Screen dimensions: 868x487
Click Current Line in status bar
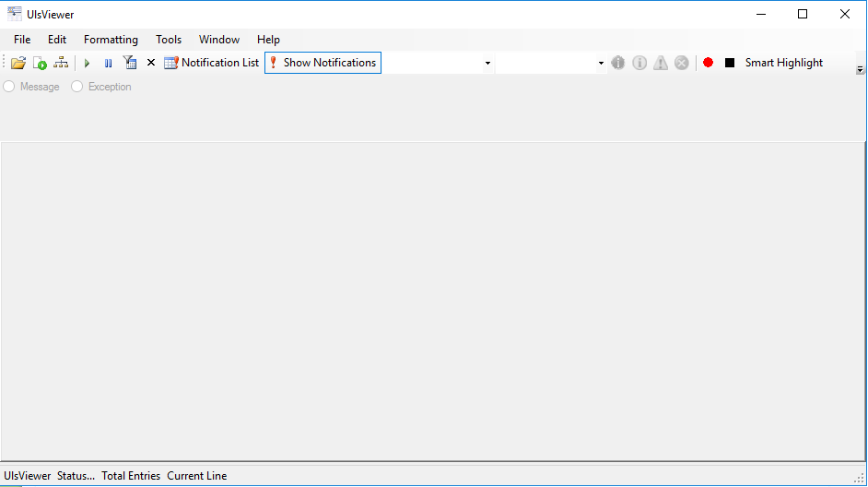coord(197,475)
